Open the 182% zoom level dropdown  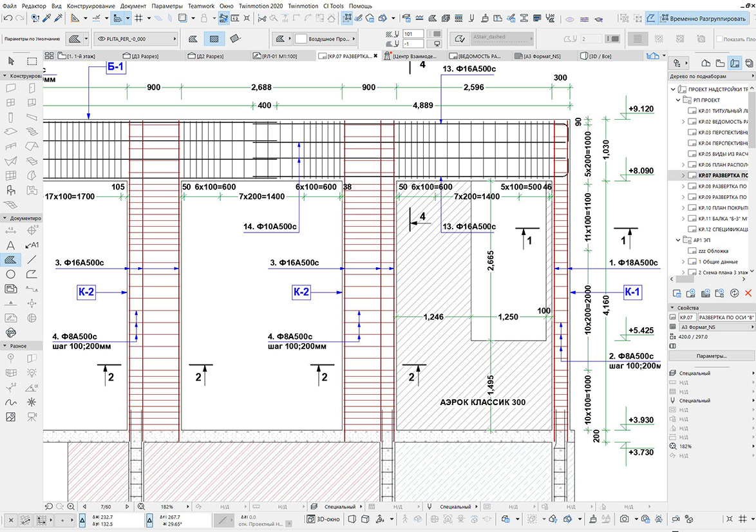click(x=167, y=507)
